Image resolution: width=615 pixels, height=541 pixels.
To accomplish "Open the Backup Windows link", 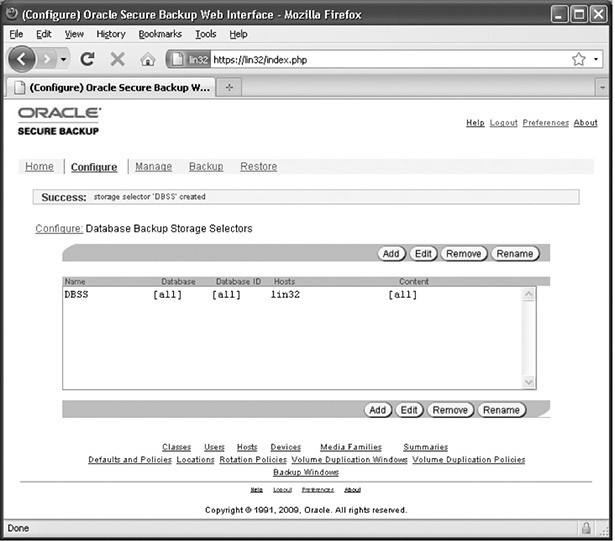I will point(306,472).
